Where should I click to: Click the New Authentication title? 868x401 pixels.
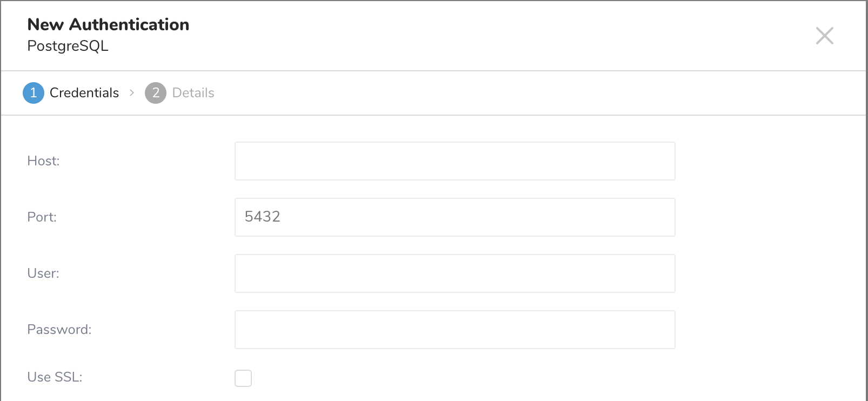(x=108, y=24)
